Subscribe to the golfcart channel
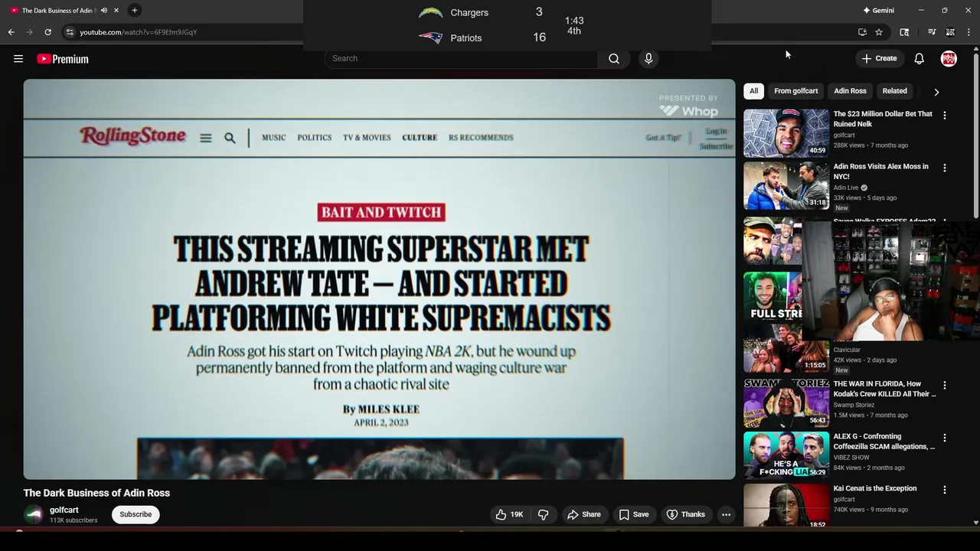This screenshot has height=551, width=980. (136, 514)
